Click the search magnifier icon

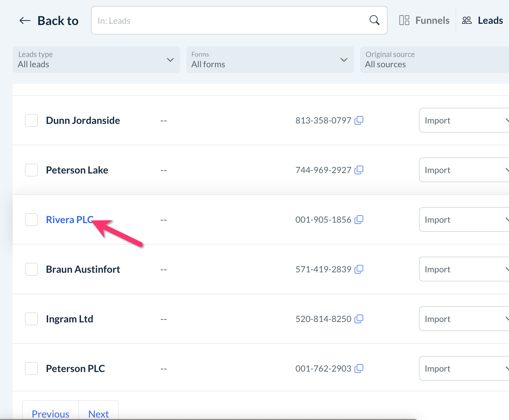click(x=374, y=20)
